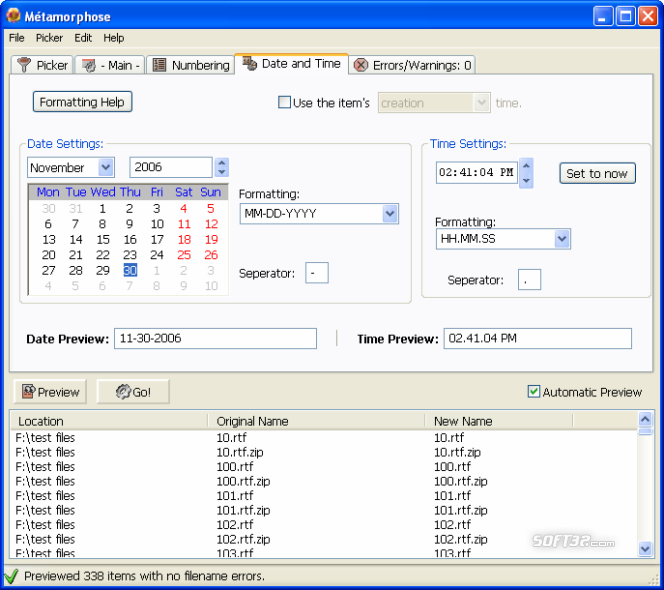Screen dimensions: 664x590
Task: Click the Preview button
Action: click(x=50, y=392)
